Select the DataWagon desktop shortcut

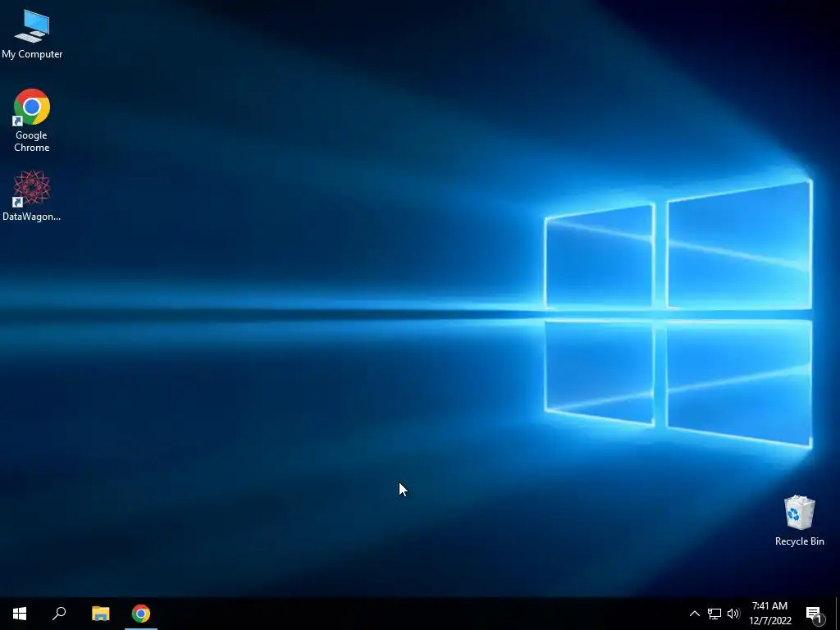32,195
